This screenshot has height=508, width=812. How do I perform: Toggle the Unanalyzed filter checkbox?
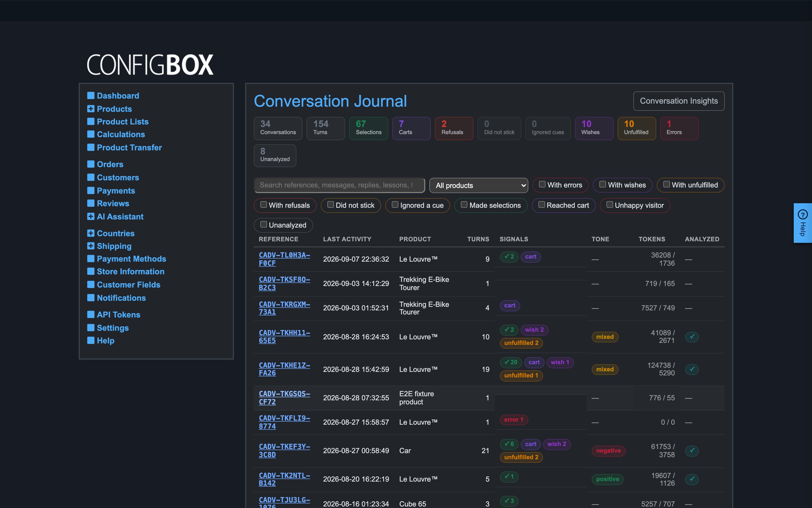[x=263, y=225]
